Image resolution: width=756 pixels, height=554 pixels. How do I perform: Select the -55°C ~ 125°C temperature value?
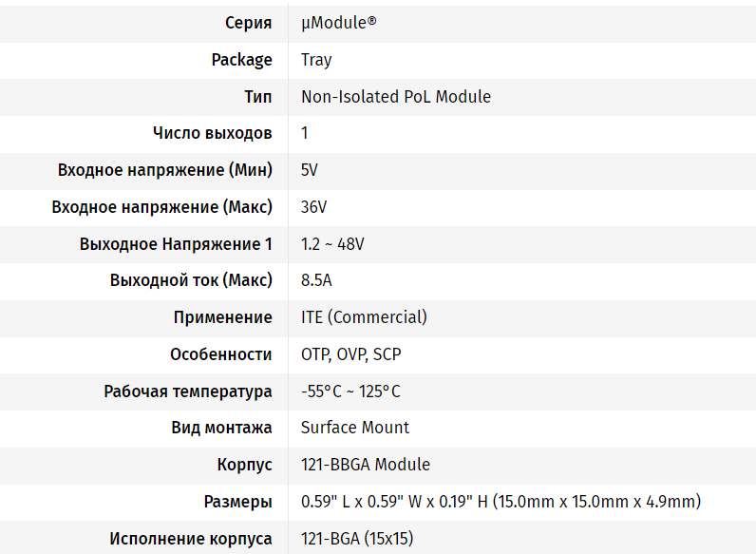point(350,392)
